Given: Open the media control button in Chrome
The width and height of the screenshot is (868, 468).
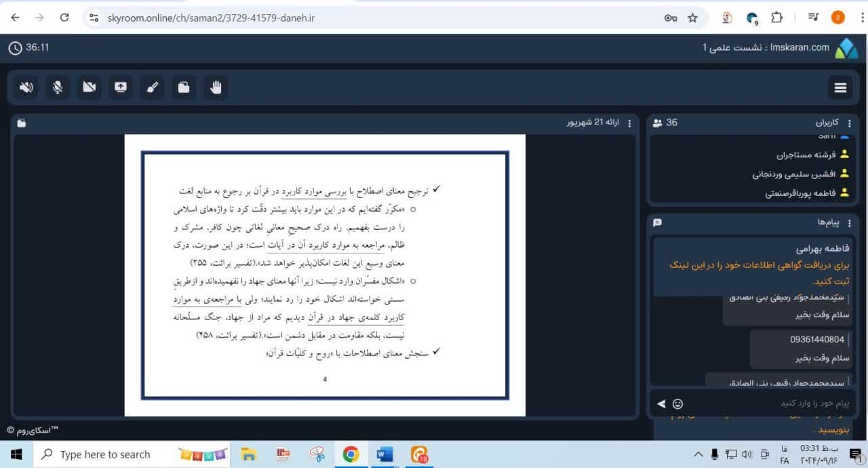Looking at the screenshot, I should pos(814,18).
